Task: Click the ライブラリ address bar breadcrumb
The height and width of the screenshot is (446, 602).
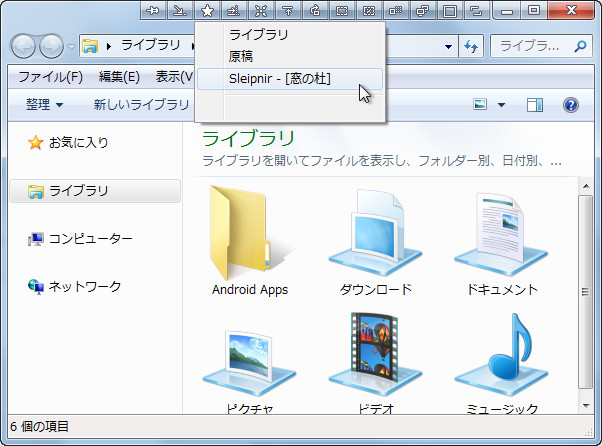Action: 150,46
